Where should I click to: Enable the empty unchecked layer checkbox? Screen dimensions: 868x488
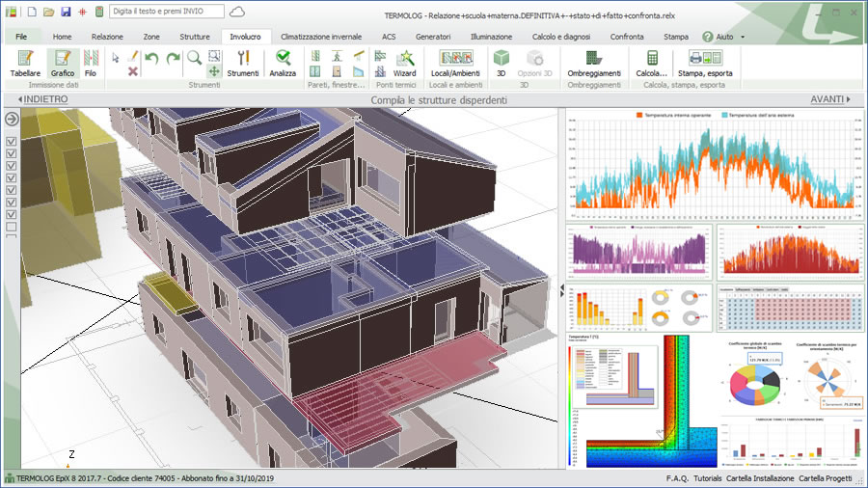pos(12,227)
